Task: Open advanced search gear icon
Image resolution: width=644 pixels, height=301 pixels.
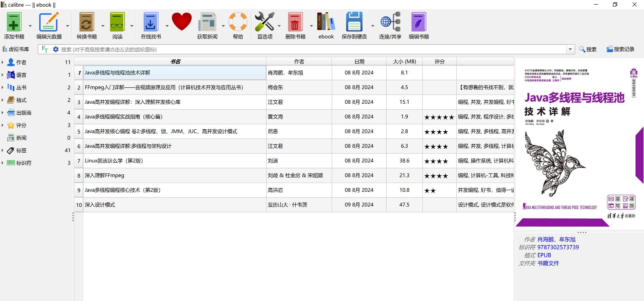Action: coord(55,49)
